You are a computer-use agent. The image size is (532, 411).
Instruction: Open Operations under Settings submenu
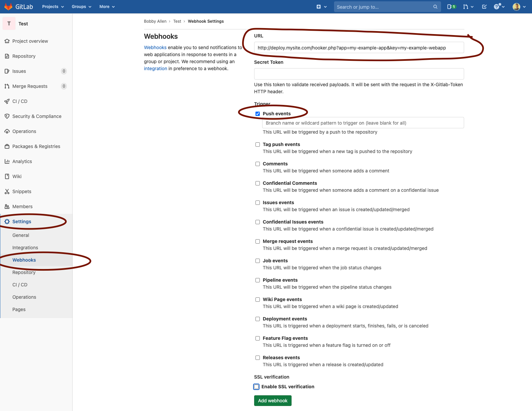coord(24,297)
